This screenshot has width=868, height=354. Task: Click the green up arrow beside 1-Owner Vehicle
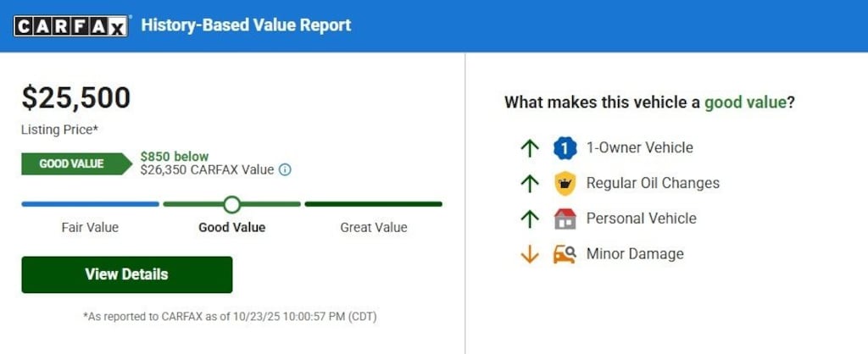pos(530,148)
